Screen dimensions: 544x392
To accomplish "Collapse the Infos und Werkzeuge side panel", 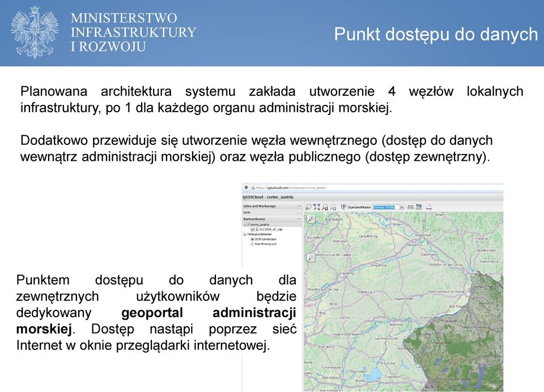I will point(299,206).
